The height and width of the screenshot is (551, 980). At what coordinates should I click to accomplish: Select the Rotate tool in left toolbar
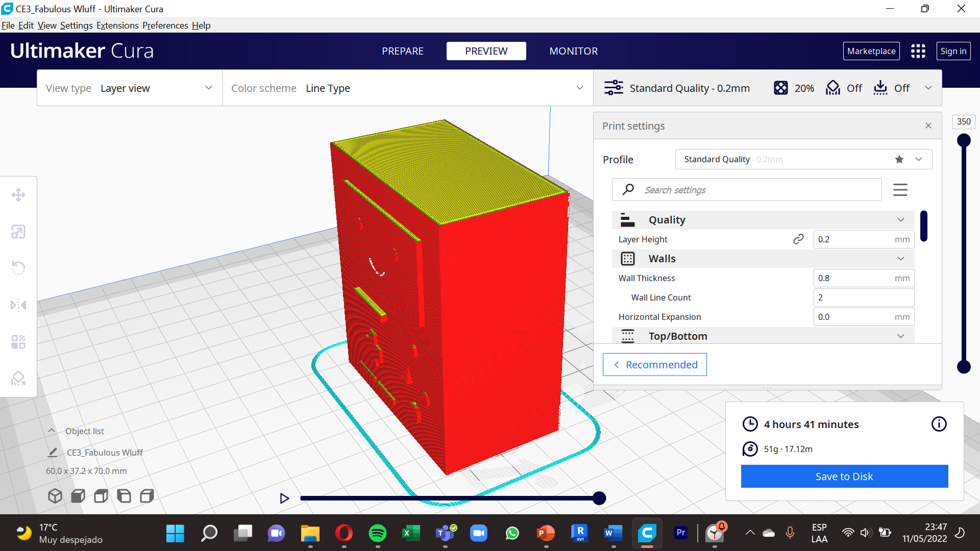pyautogui.click(x=18, y=268)
